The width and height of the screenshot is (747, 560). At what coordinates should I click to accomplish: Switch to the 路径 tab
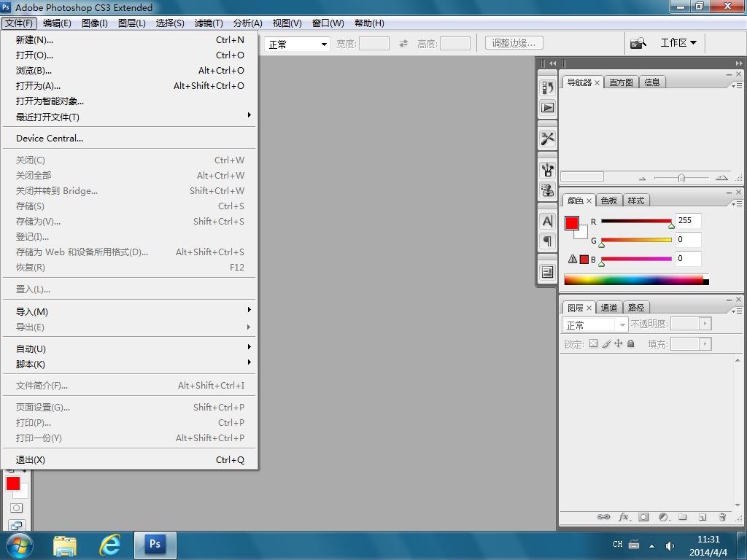click(x=636, y=308)
